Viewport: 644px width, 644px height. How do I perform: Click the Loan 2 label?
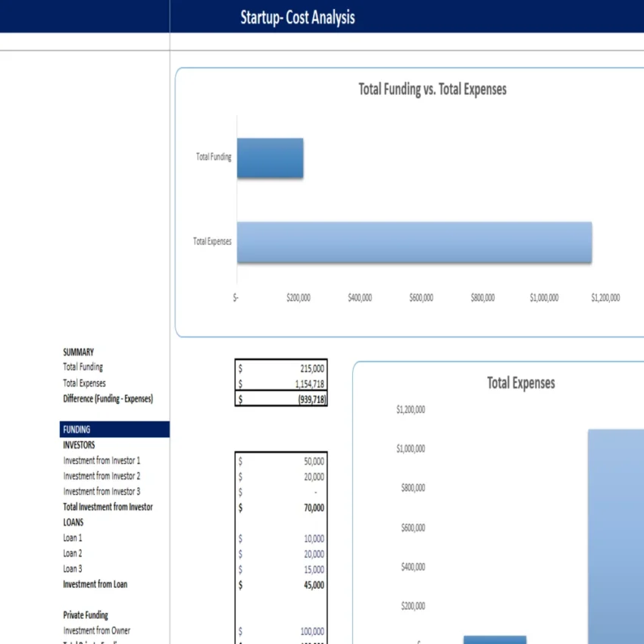click(x=72, y=553)
